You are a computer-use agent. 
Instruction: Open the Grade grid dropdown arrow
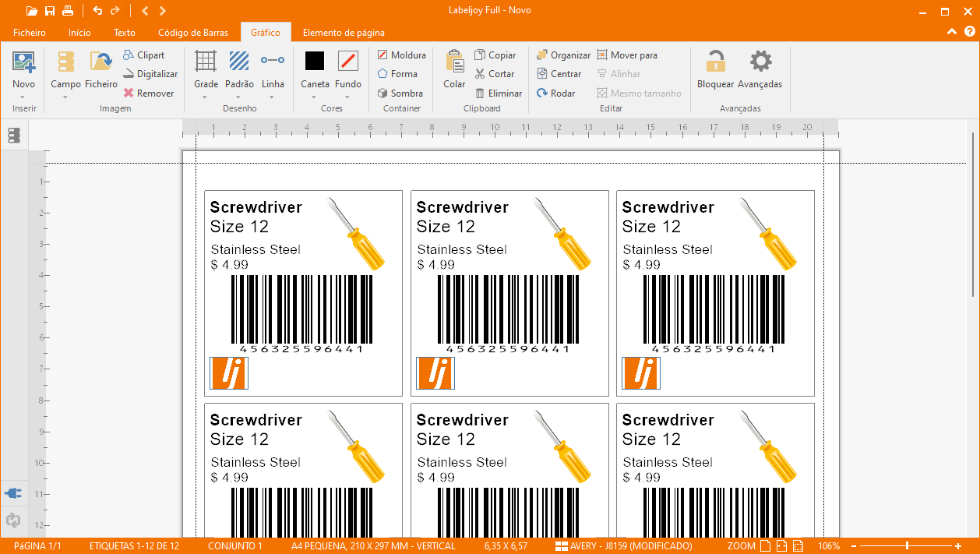(x=206, y=97)
